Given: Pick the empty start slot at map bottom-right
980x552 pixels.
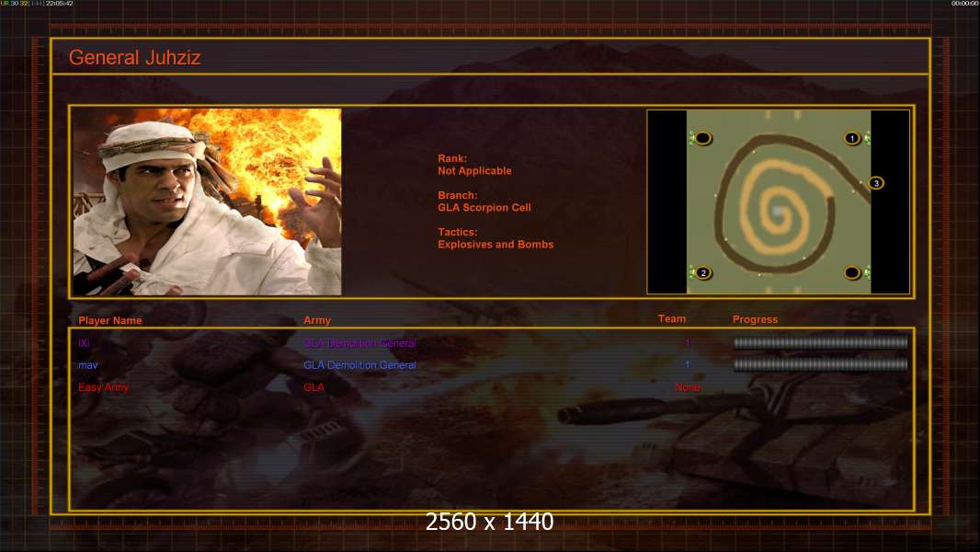Looking at the screenshot, I should pos(852,272).
